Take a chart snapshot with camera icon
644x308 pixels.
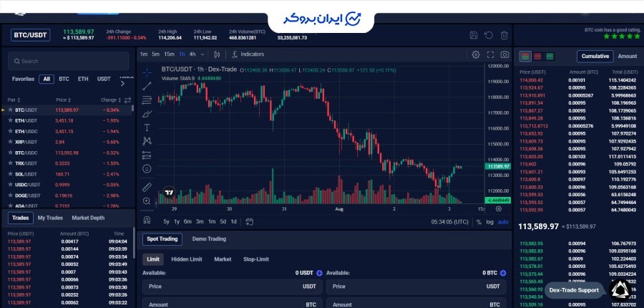tap(504, 54)
